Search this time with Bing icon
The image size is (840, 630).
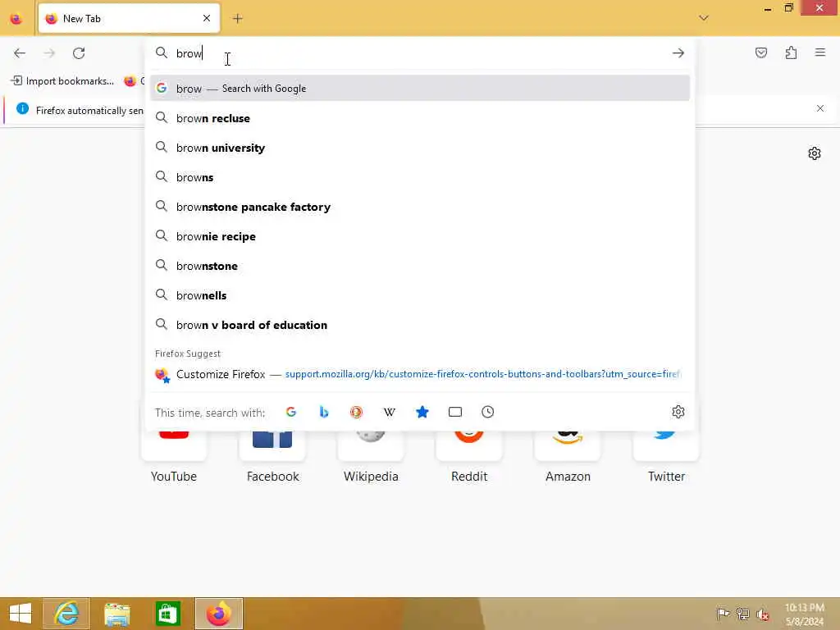point(323,412)
